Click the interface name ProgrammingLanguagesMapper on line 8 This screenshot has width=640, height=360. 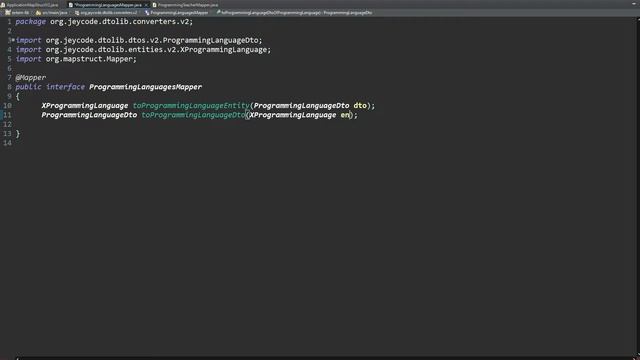click(145, 87)
